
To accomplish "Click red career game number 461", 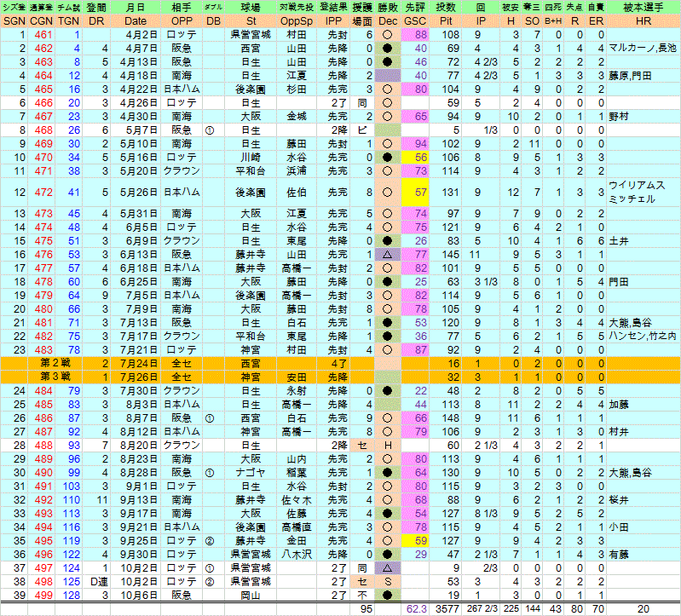I will [43, 35].
